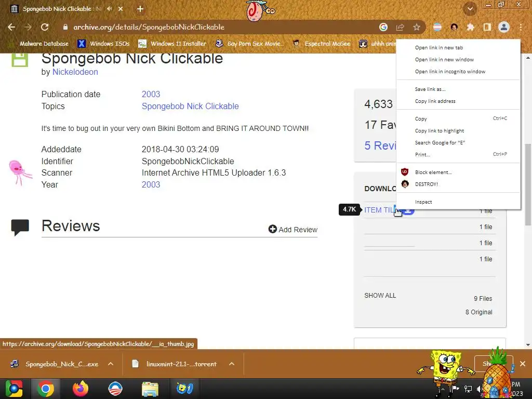This screenshot has width=532, height=399.
Task: Open the Windows 11 Installer bookmark
Action: 172,44
